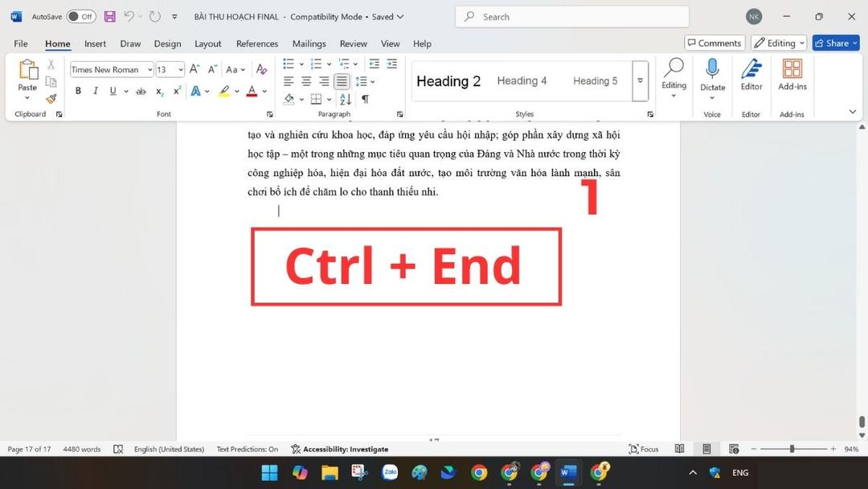Open the Editor pane

(751, 77)
